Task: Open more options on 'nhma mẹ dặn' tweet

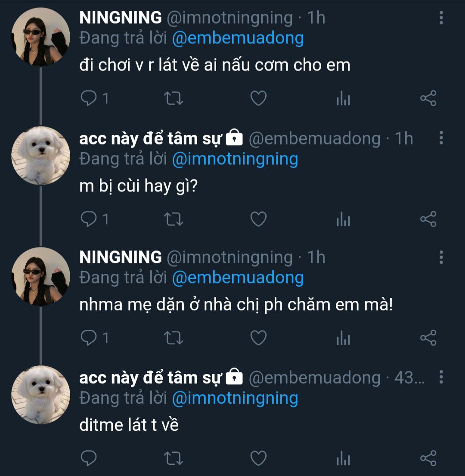Action: [441, 257]
